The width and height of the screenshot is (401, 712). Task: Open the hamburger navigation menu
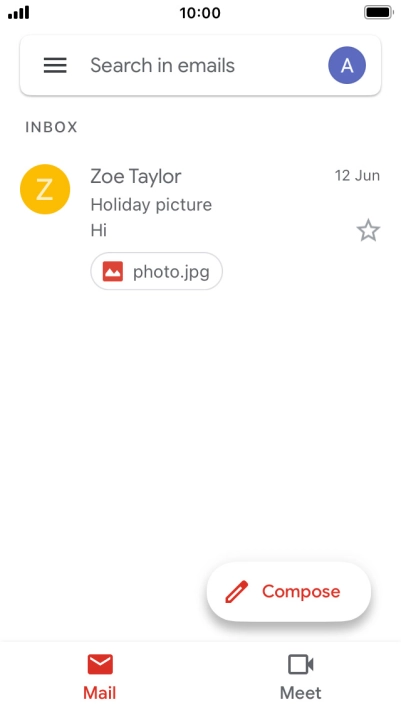click(55, 65)
